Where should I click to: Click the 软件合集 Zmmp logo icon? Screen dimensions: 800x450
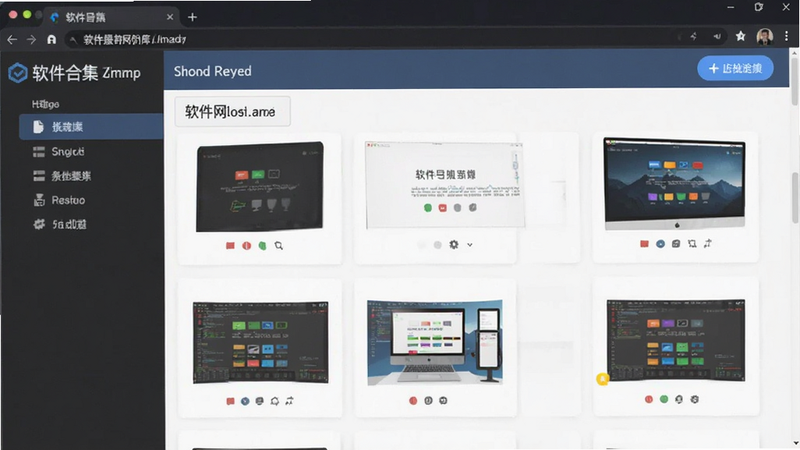point(18,73)
